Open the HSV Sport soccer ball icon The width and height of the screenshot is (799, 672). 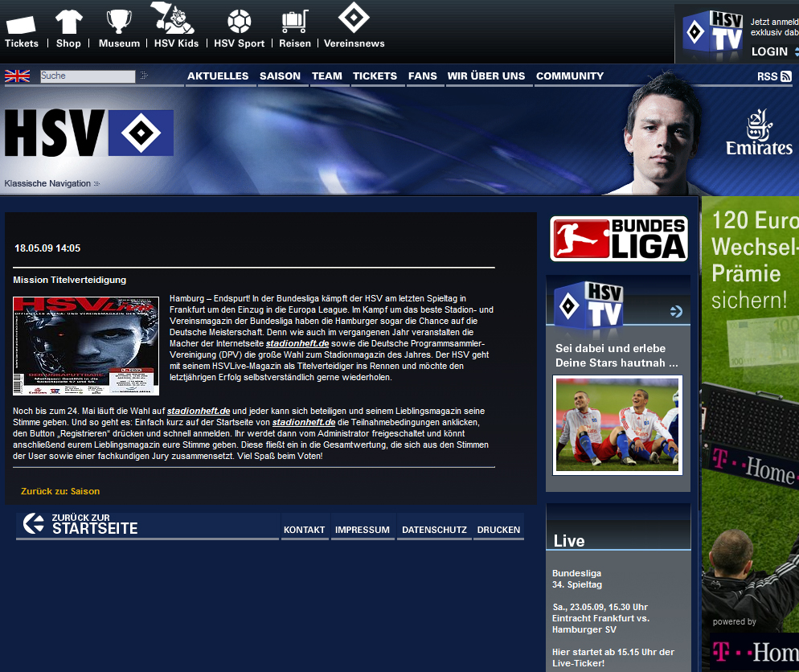(x=239, y=22)
